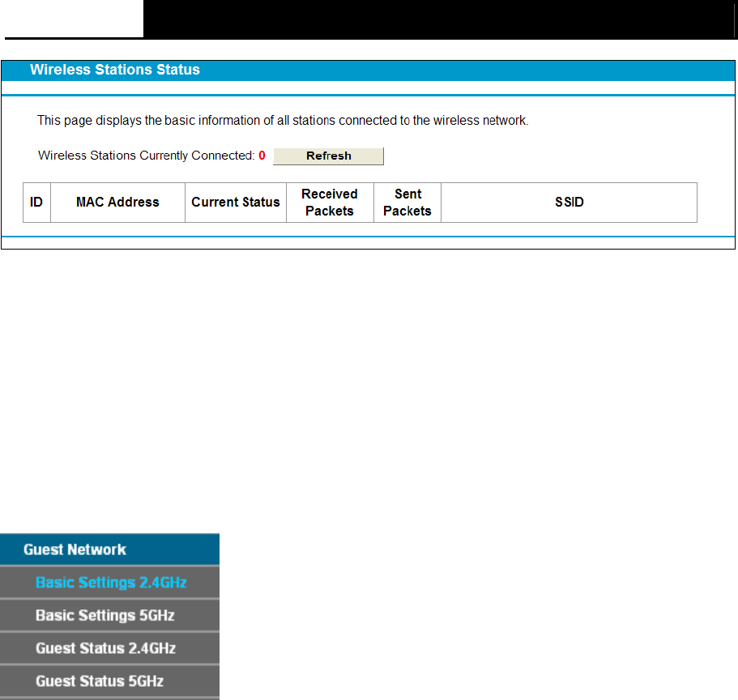Click the red connected stations count 0
The width and height of the screenshot is (738, 700).
coord(262,156)
